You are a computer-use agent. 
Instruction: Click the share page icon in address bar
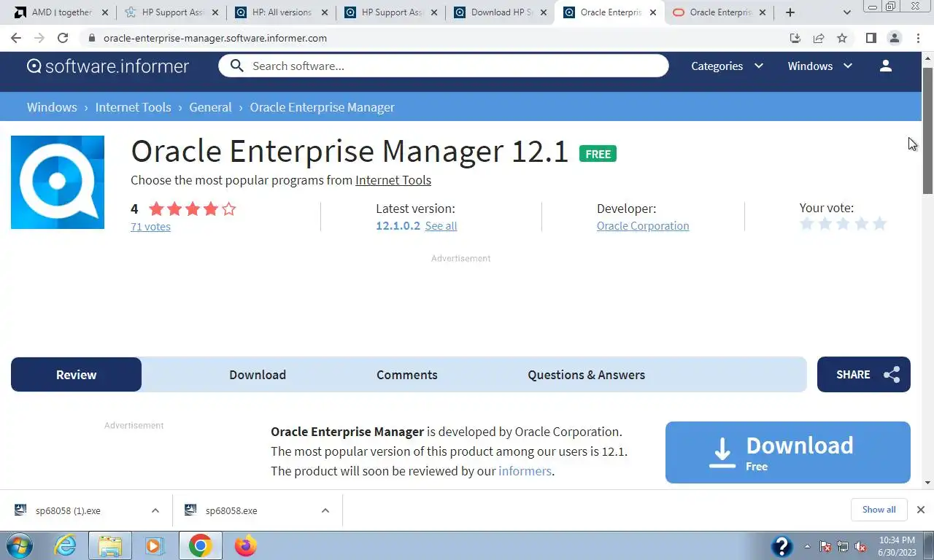819,38
